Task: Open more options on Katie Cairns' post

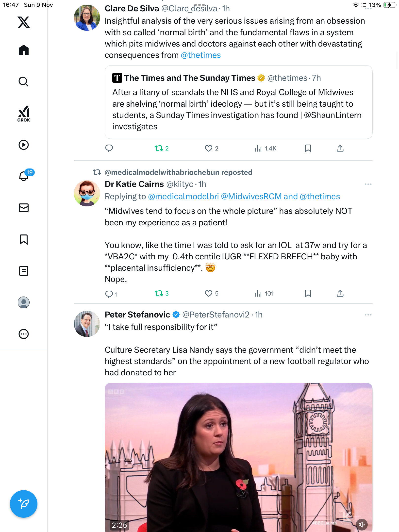Action: click(x=368, y=184)
